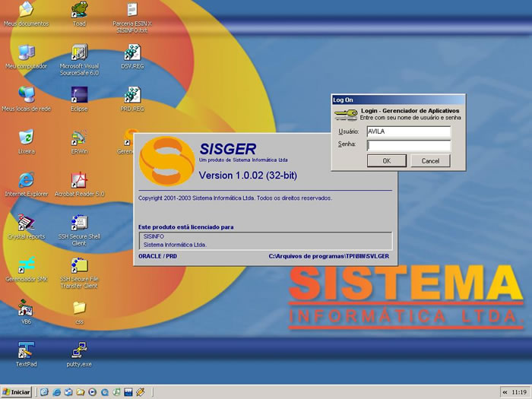Screen dimensions: 532x399
Task: Click the QuickTime quick launch icon
Action: coord(105,392)
